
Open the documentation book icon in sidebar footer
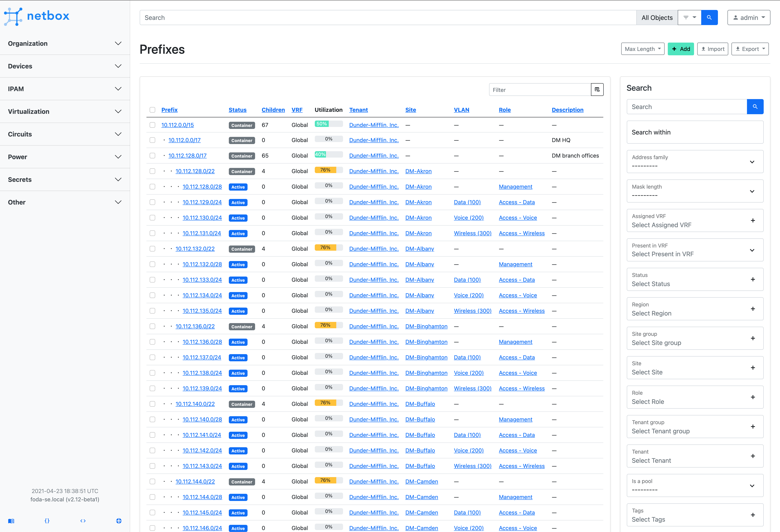pos(11,521)
